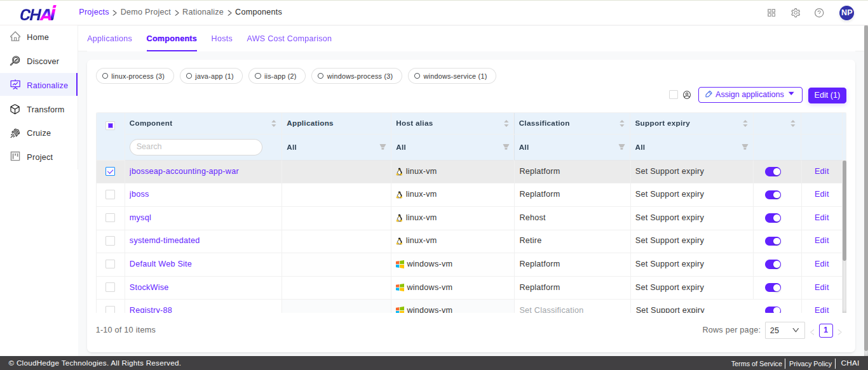Click the Edit (1) button
This screenshot has height=370, width=868.
tap(827, 95)
